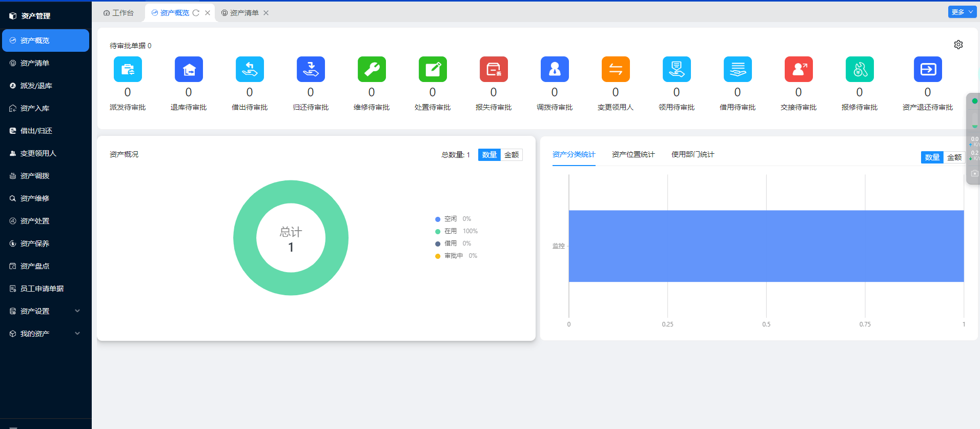The height and width of the screenshot is (429, 980).
Task: Refresh the 资产概览 tab via reload icon
Action: 196,13
